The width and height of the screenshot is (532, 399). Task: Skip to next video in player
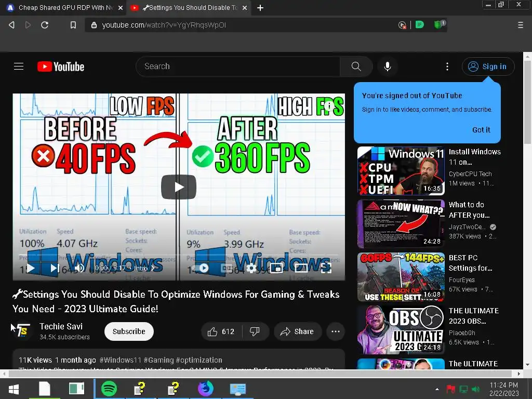(54, 269)
